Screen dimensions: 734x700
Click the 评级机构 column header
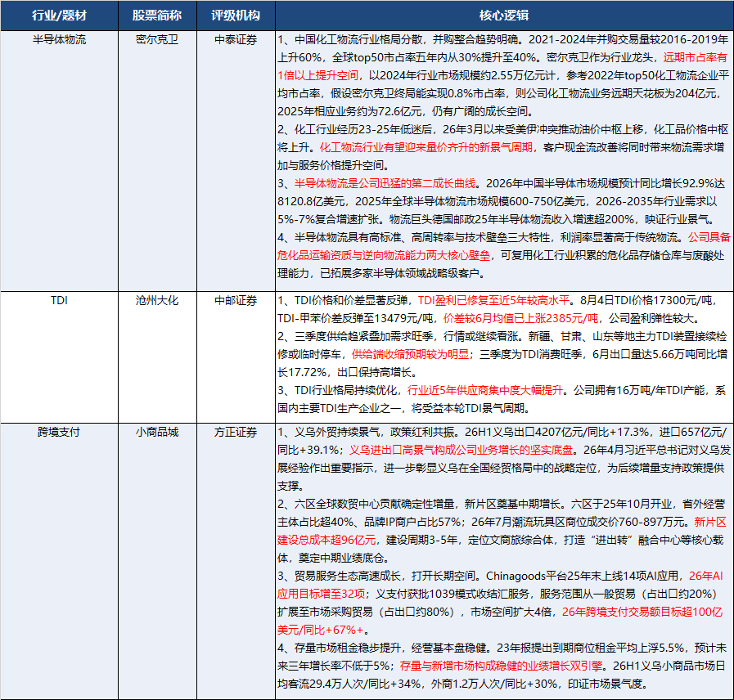(x=236, y=16)
